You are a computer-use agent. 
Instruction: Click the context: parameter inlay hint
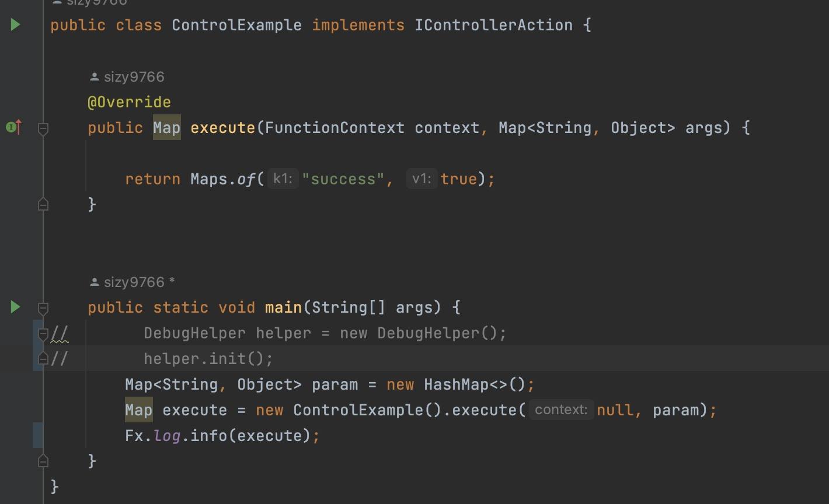(x=561, y=410)
